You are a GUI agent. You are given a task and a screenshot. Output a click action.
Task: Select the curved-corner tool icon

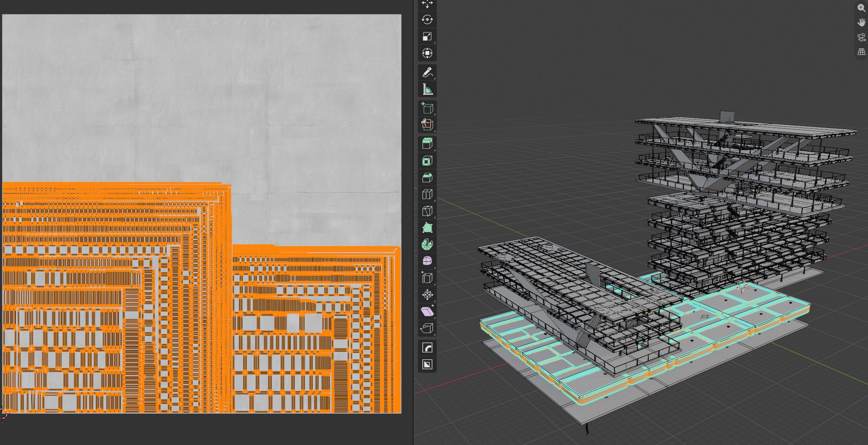point(427,347)
